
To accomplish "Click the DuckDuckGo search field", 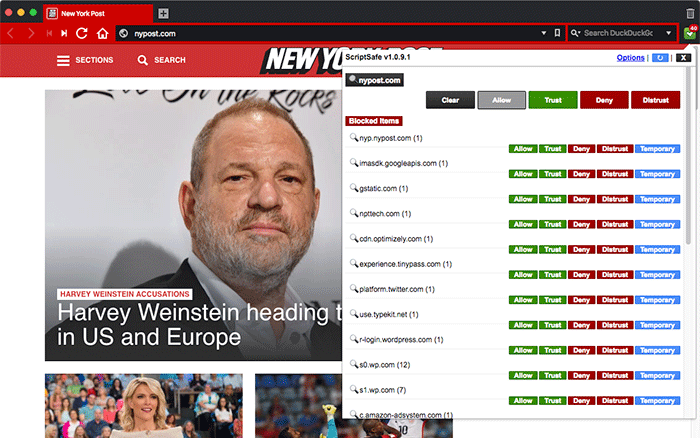I will point(620,33).
